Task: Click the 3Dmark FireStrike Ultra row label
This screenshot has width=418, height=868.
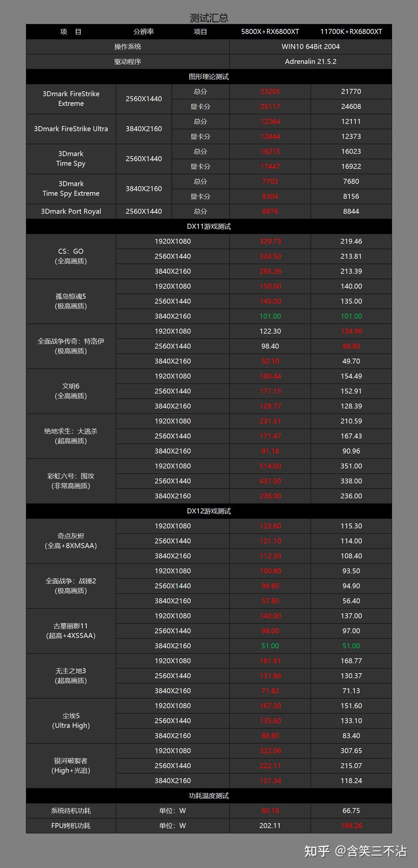Action: (x=71, y=129)
